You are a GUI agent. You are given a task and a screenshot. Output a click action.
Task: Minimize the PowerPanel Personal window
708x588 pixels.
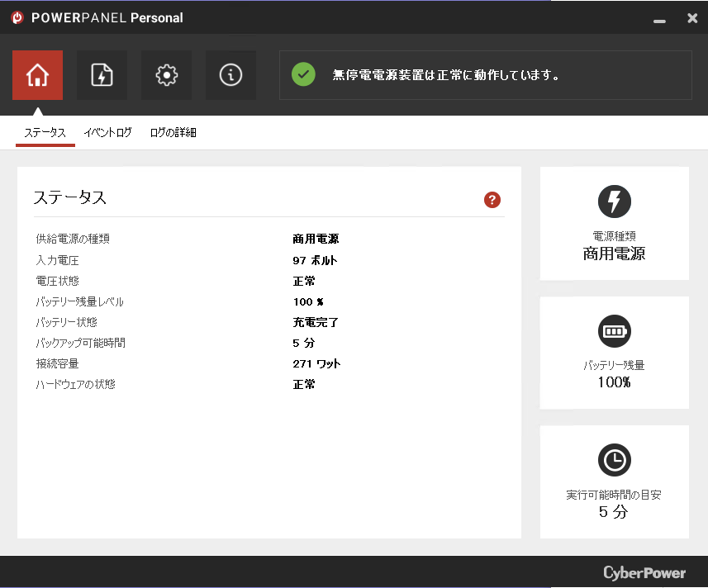tap(658, 19)
